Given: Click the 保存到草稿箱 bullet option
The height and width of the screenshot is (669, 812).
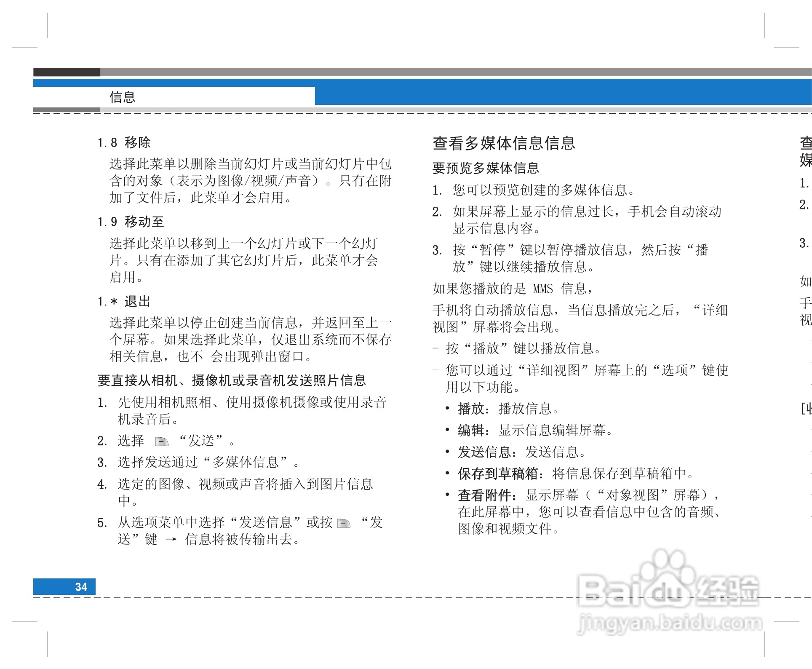Looking at the screenshot, I should click(x=498, y=474).
